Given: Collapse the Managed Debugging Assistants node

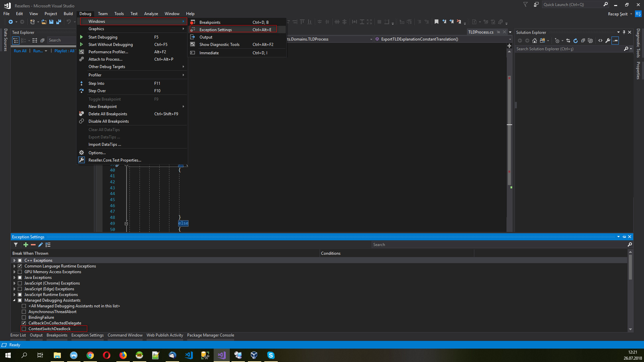Looking at the screenshot, I should pyautogui.click(x=14, y=300).
